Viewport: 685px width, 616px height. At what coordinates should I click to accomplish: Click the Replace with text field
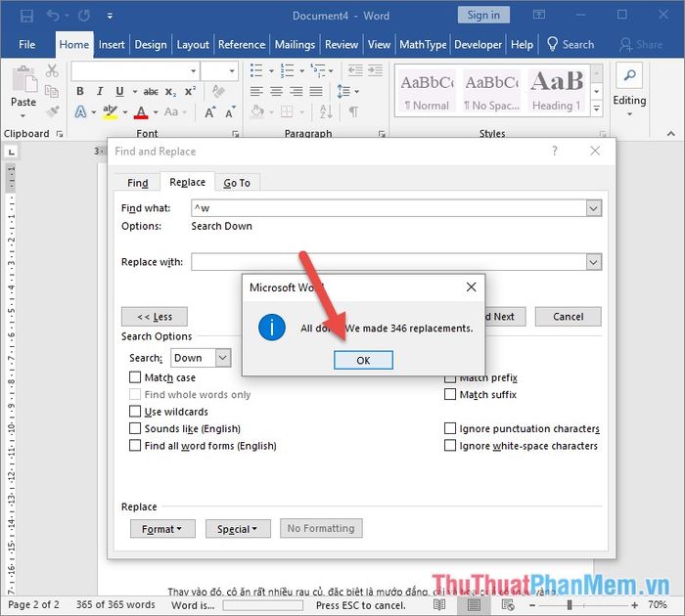coord(388,262)
